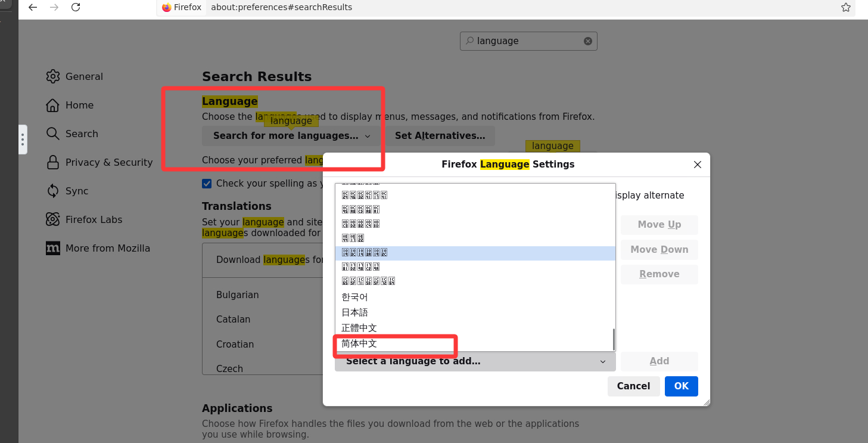Screen dimensions: 868x443
Task: Expand the Select a language to add dropdown
Action: [x=475, y=361]
